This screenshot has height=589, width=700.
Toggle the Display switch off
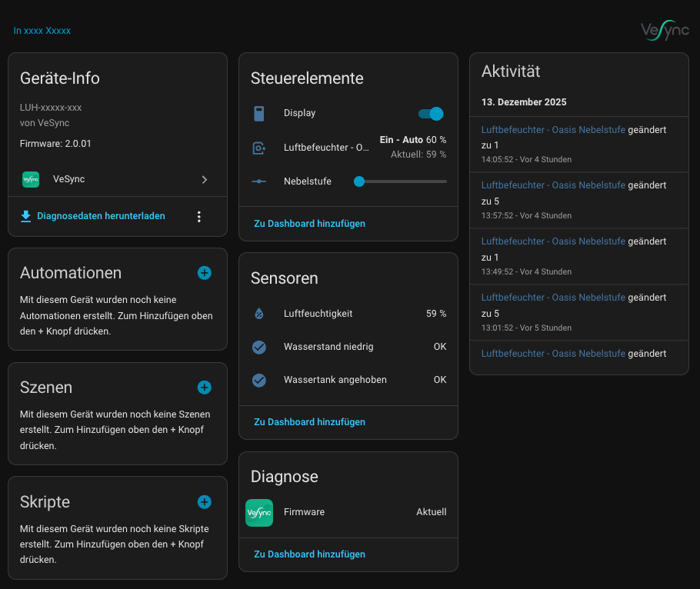pyautogui.click(x=431, y=114)
